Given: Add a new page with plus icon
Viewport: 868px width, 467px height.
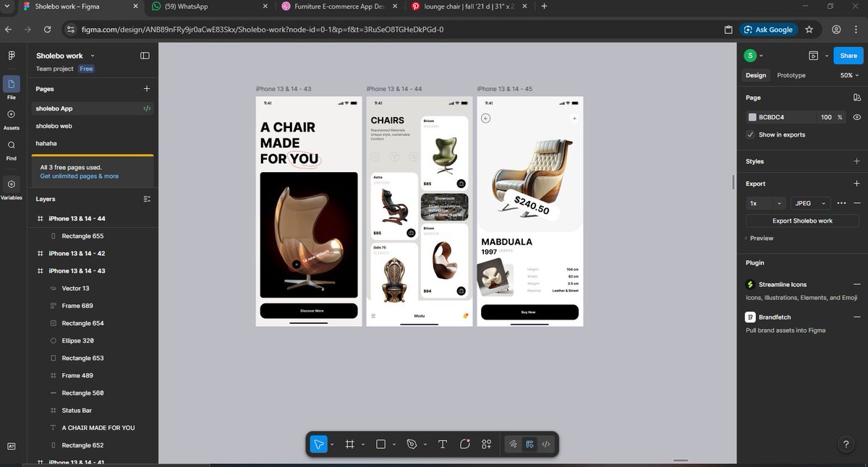Looking at the screenshot, I should (147, 89).
